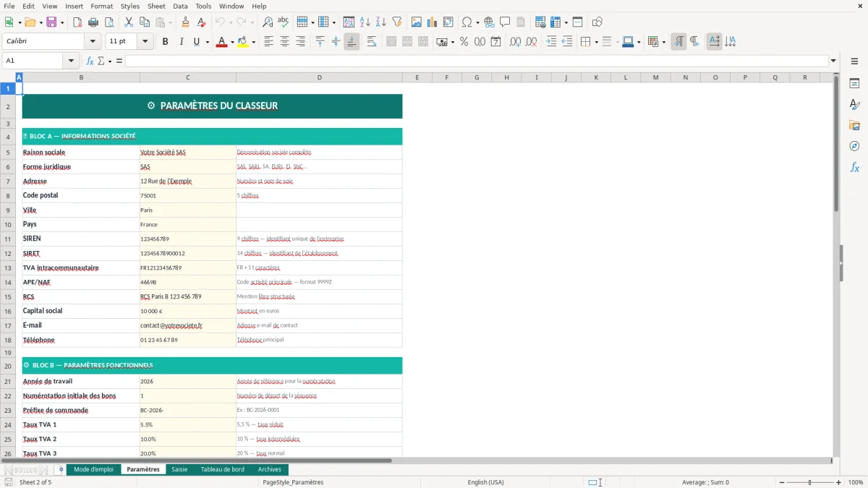
Task: Open the font size dropdown
Action: (145, 42)
